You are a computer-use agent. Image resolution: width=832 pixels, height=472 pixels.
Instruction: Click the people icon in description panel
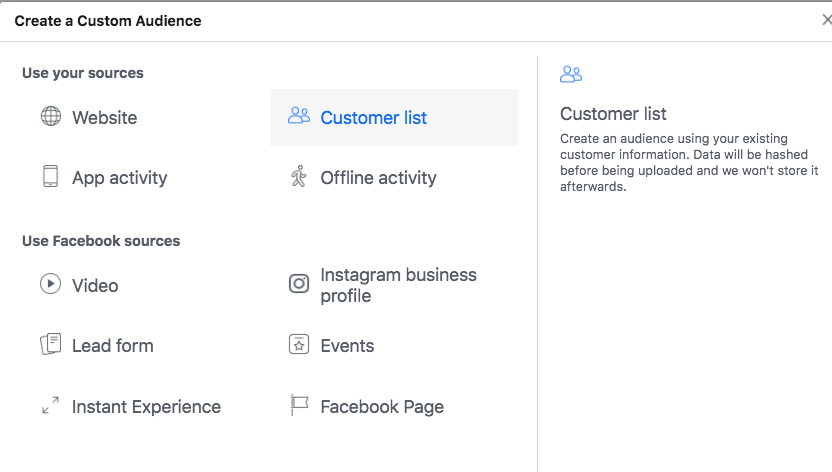click(571, 74)
